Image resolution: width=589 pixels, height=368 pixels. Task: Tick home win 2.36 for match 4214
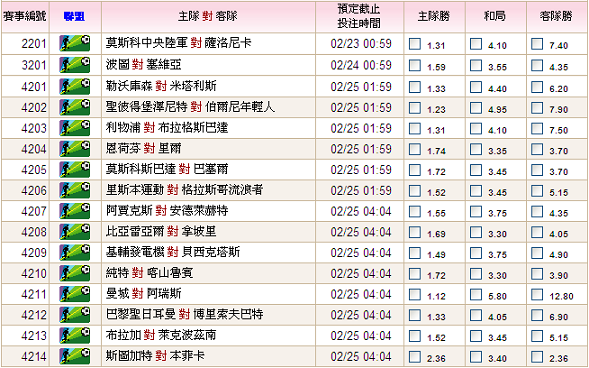click(x=415, y=357)
